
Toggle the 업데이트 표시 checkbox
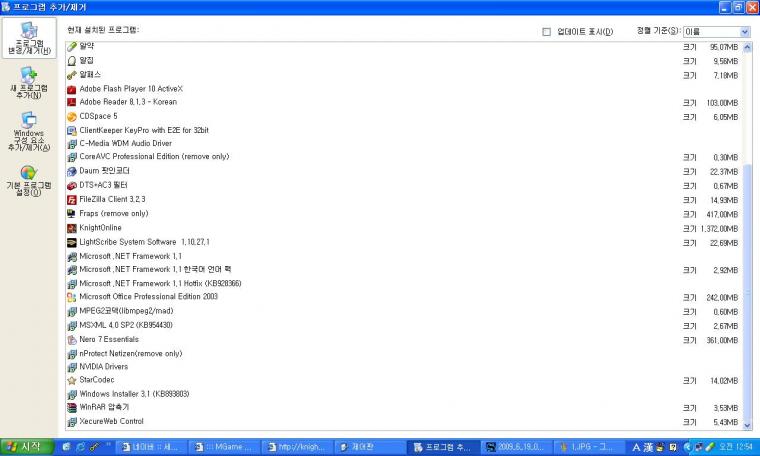[547, 32]
